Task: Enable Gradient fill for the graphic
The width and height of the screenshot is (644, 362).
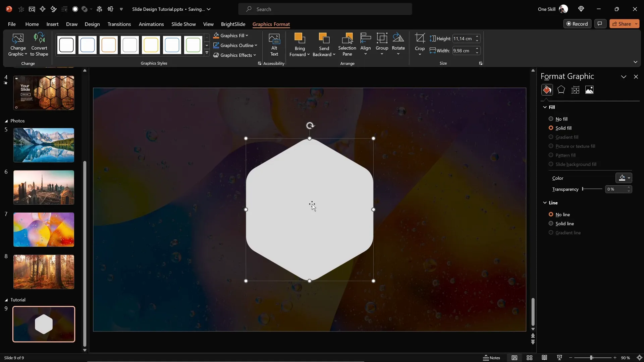Action: pos(551,137)
